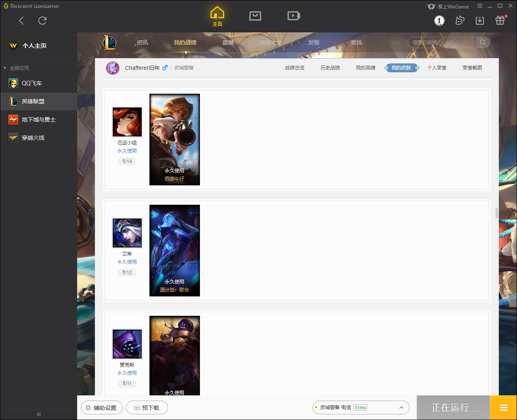Click the 厄运小姐 champion portrait
The height and width of the screenshot is (420, 517).
[127, 122]
